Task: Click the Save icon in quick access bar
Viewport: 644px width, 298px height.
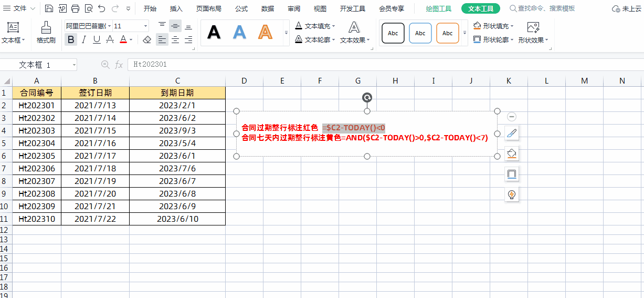Action: pyautogui.click(x=49, y=8)
